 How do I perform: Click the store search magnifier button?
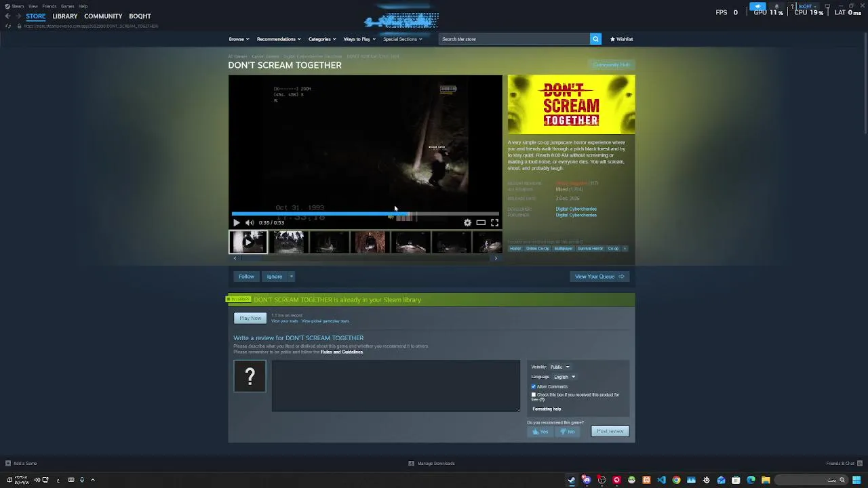tap(595, 39)
